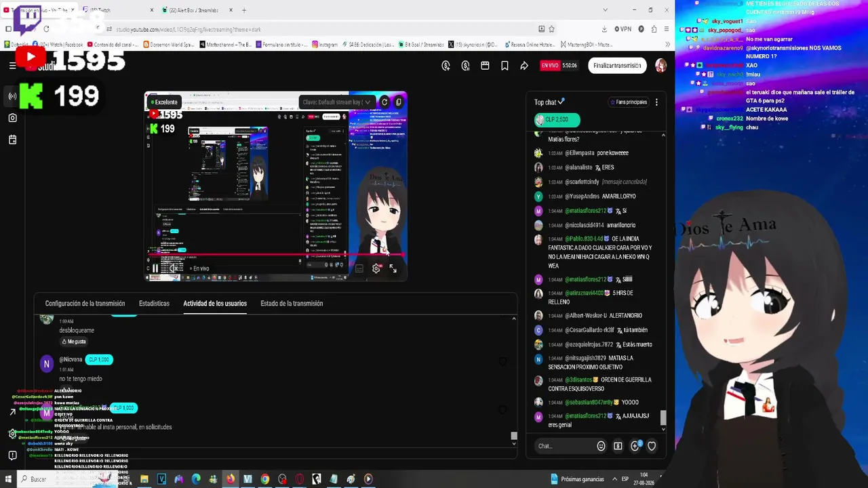The image size is (868, 488).
Task: Open the browser extensions puzzle icon
Action: pyautogui.click(x=654, y=29)
